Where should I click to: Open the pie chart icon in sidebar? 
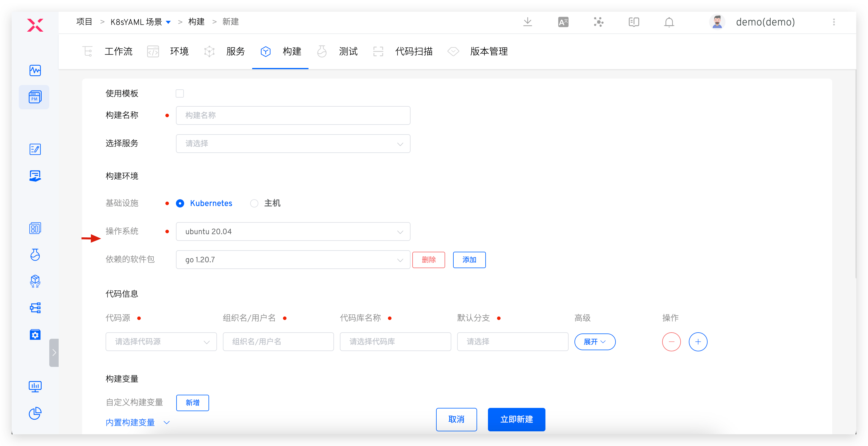point(35,413)
